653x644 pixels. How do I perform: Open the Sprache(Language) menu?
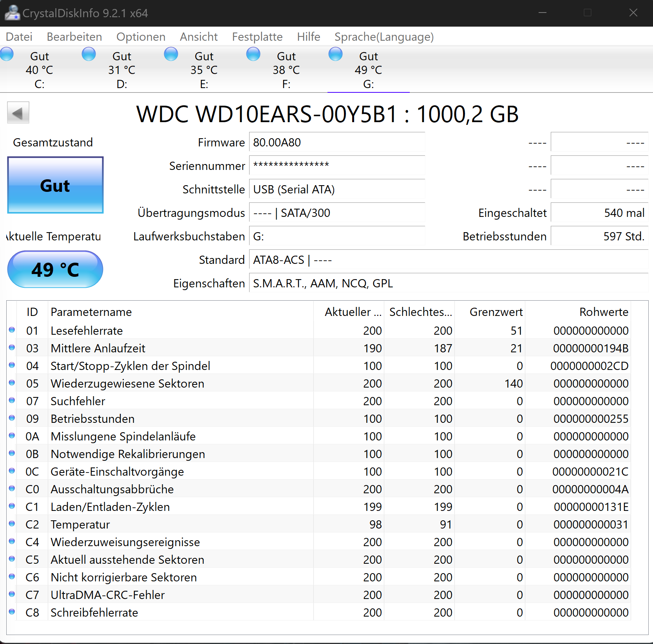pyautogui.click(x=384, y=36)
